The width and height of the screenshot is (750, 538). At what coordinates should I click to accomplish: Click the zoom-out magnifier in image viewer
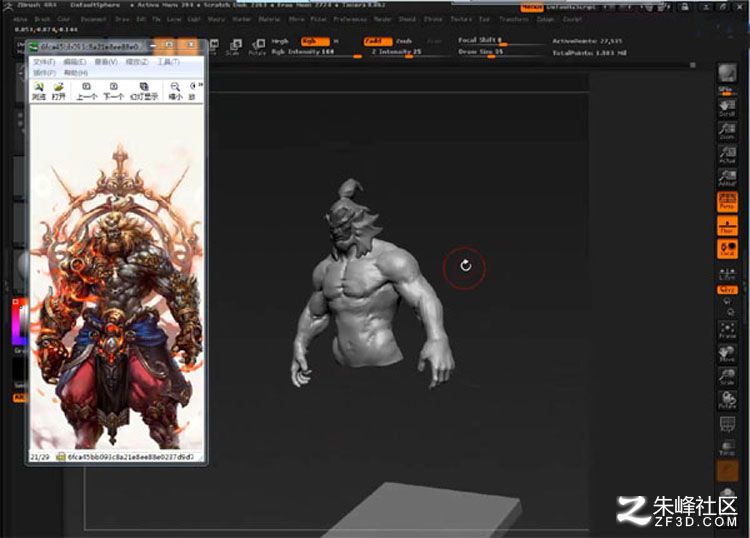click(x=175, y=90)
